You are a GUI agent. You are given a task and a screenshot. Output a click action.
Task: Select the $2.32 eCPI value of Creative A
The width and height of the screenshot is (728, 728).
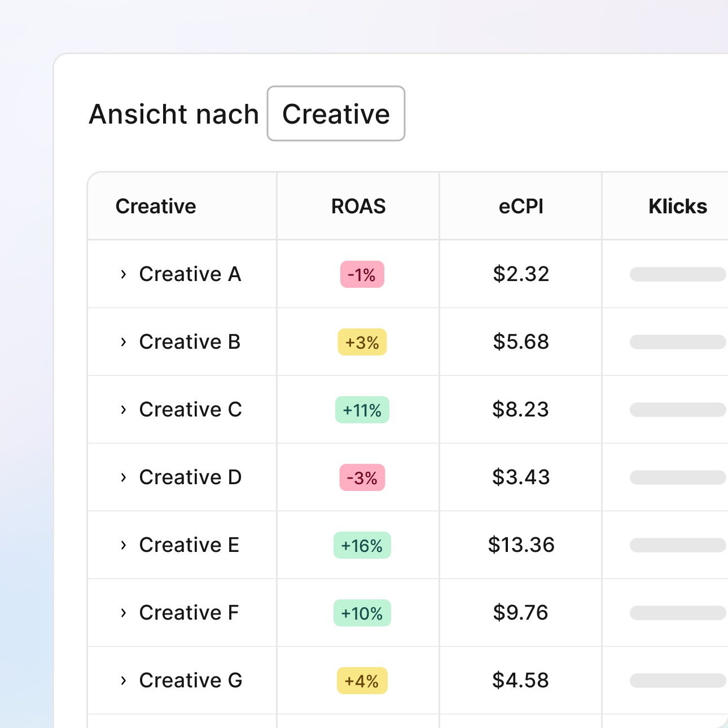point(520,274)
